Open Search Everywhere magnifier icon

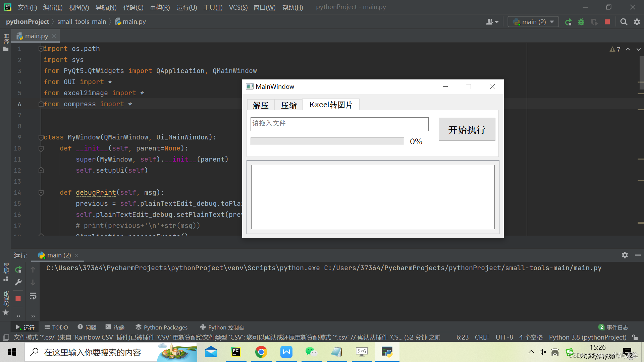pos(624,22)
